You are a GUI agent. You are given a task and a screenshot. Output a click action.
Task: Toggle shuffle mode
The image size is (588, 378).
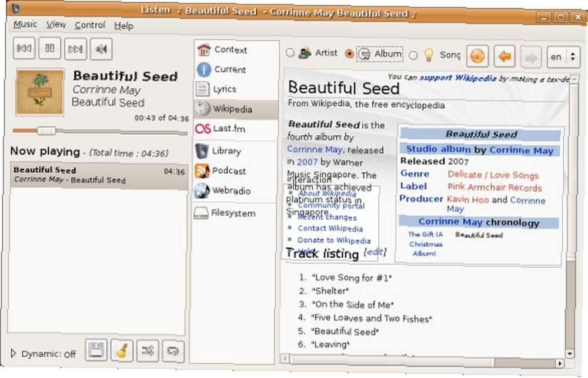[148, 351]
